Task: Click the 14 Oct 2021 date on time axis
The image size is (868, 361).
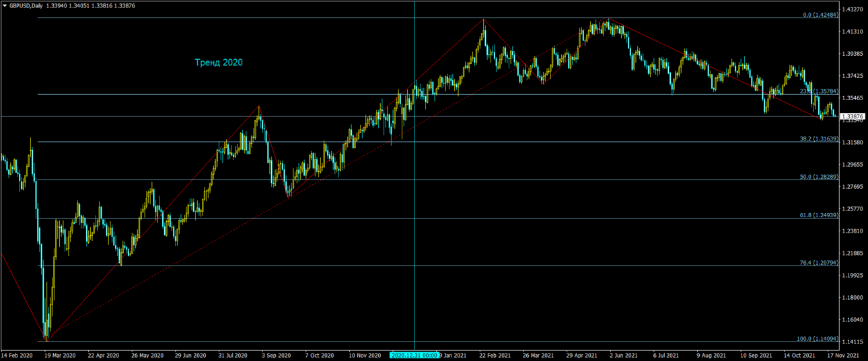Action: (799, 355)
